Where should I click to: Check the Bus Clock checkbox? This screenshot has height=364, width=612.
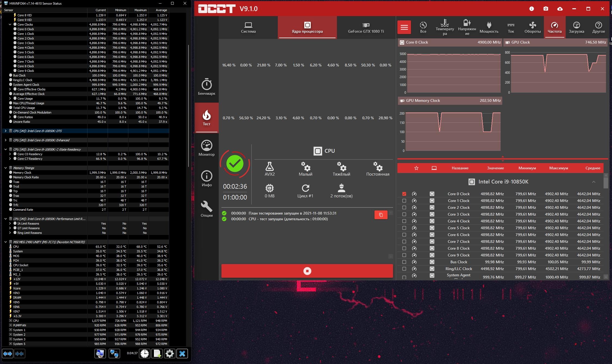pos(404,262)
